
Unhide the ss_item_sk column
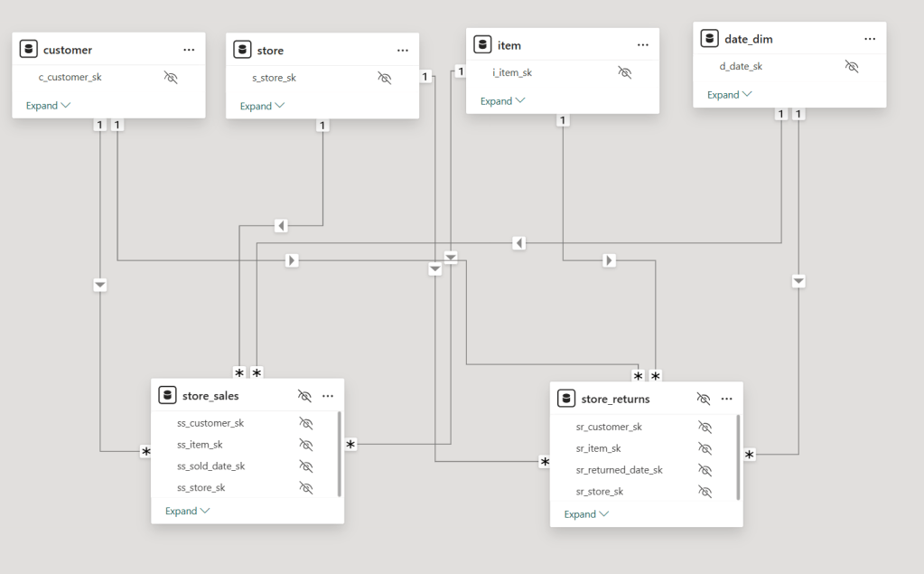click(x=306, y=445)
